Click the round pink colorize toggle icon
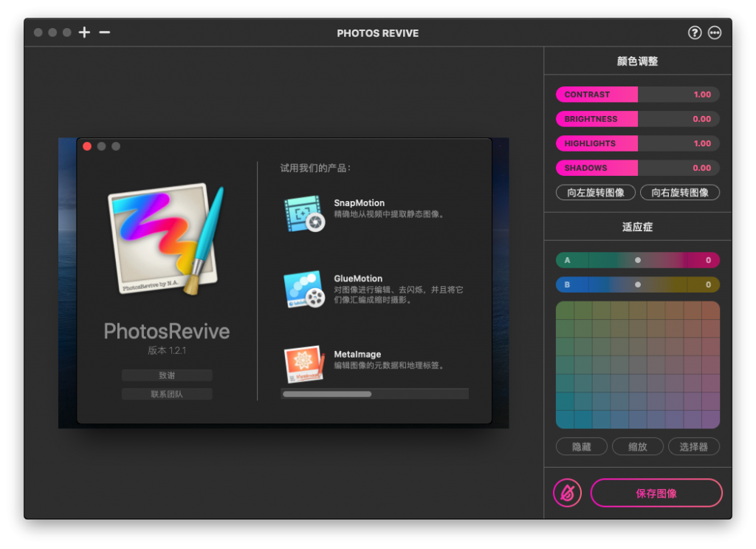 (567, 493)
